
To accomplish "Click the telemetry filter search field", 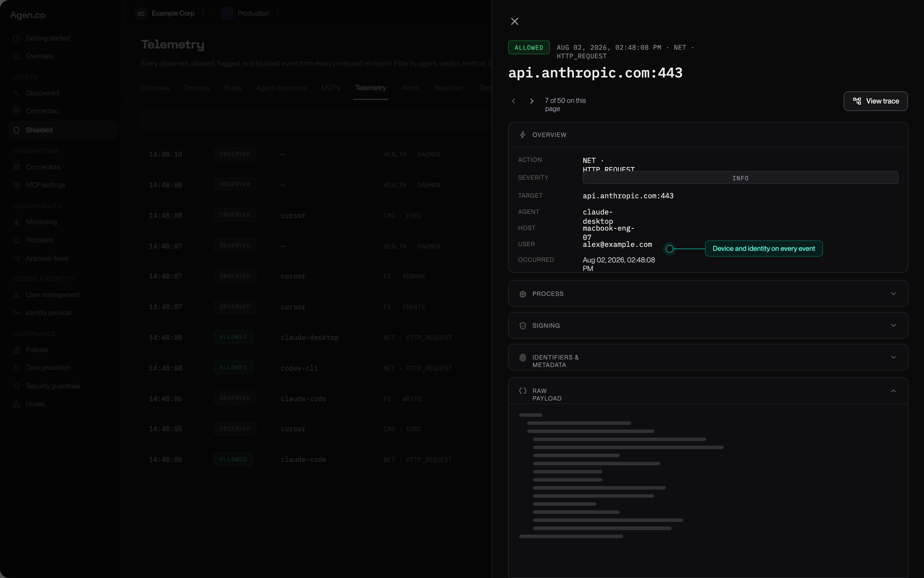I will (316, 121).
